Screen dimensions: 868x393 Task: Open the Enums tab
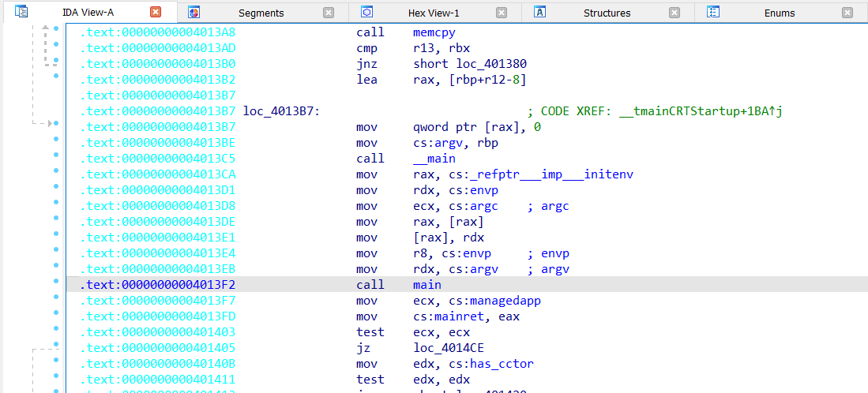pyautogui.click(x=780, y=13)
